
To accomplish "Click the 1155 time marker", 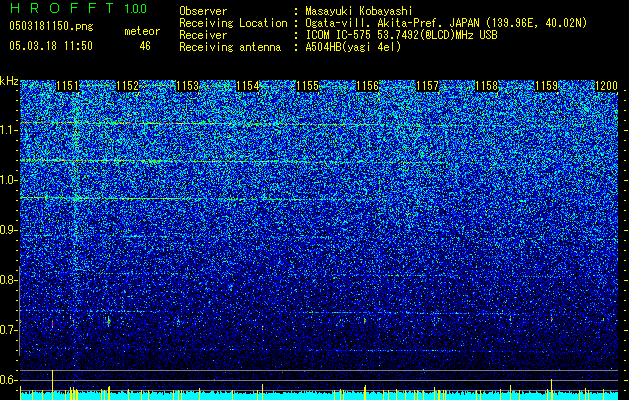I will [x=307, y=86].
